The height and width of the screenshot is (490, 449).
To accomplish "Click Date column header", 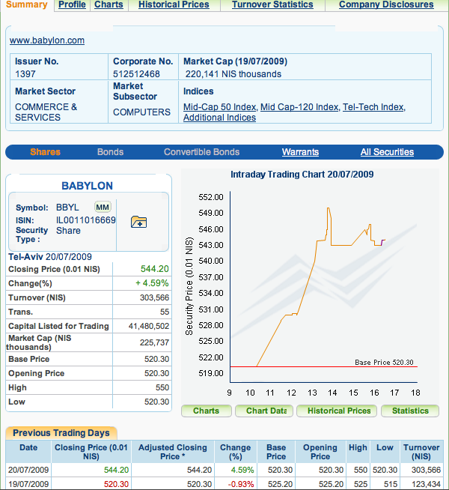I will pyautogui.click(x=28, y=448).
